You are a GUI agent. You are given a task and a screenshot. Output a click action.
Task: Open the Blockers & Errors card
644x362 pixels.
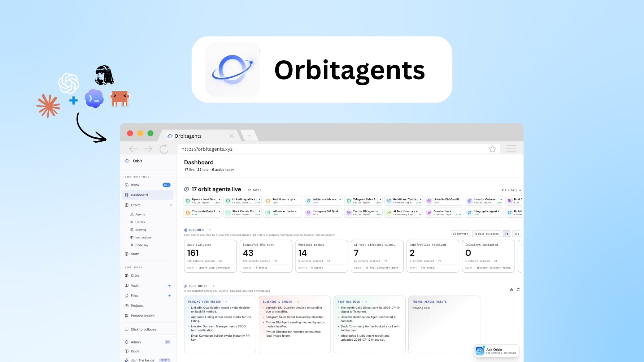pyautogui.click(x=295, y=325)
